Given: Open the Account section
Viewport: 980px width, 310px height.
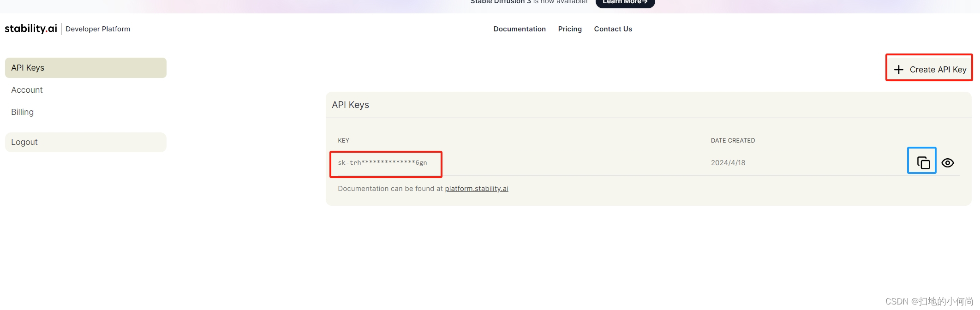Looking at the screenshot, I should (27, 90).
